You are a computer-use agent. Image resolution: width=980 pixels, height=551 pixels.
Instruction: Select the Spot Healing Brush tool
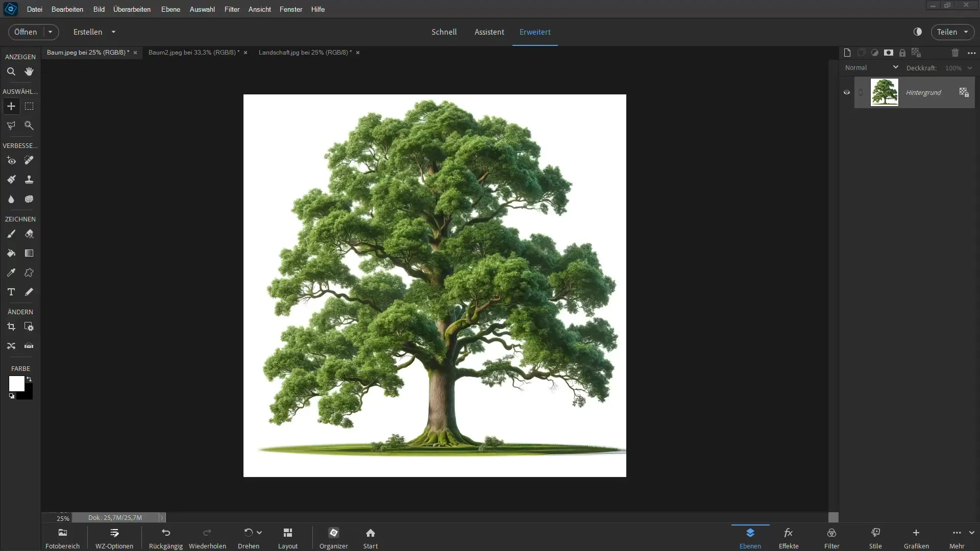pyautogui.click(x=29, y=160)
